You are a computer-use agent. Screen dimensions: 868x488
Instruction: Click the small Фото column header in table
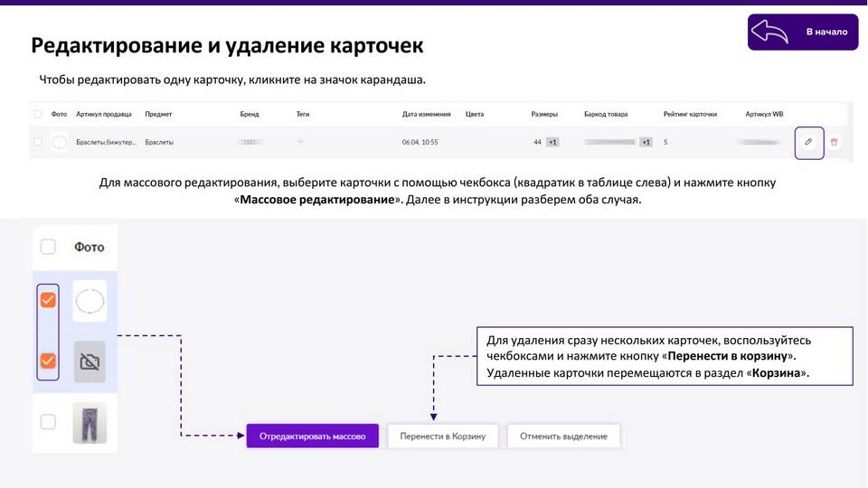pos(59,114)
